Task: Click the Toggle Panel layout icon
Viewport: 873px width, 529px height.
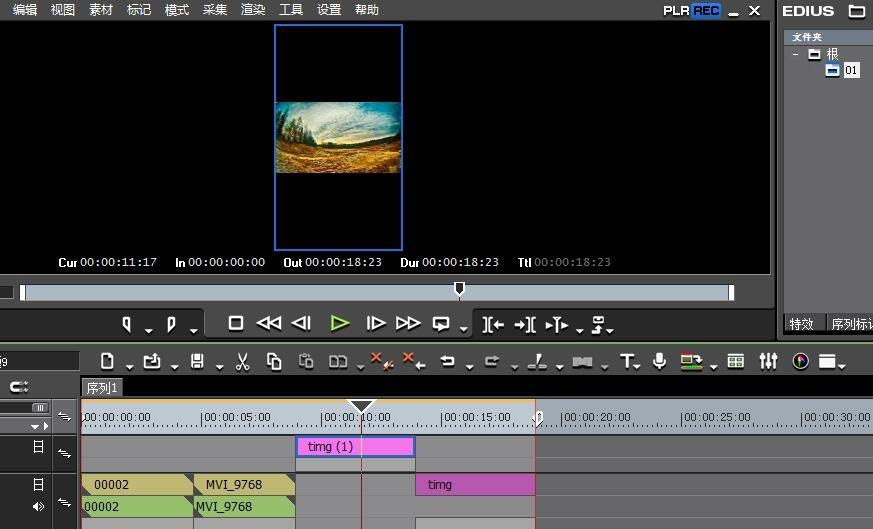Action: tap(827, 362)
